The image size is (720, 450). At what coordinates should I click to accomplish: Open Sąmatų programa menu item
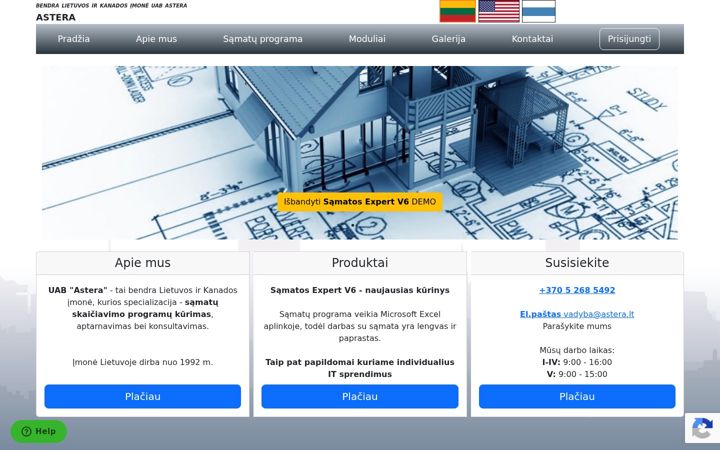[263, 39]
